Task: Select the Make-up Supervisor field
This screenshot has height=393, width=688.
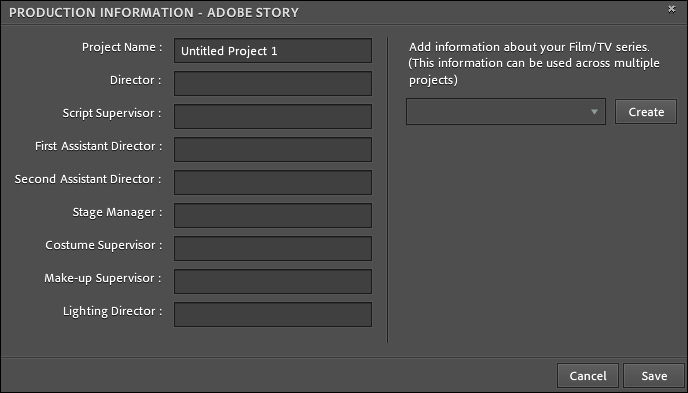Action: tap(273, 281)
